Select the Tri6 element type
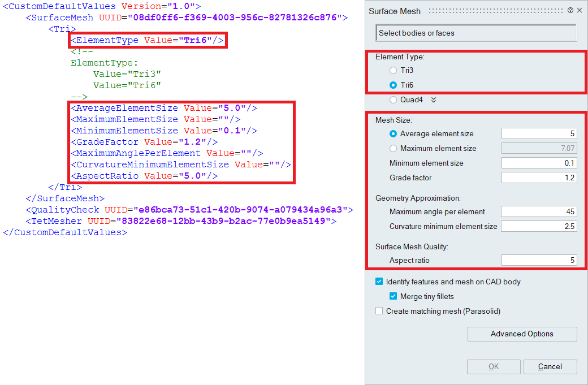The width and height of the screenshot is (588, 385). point(394,85)
